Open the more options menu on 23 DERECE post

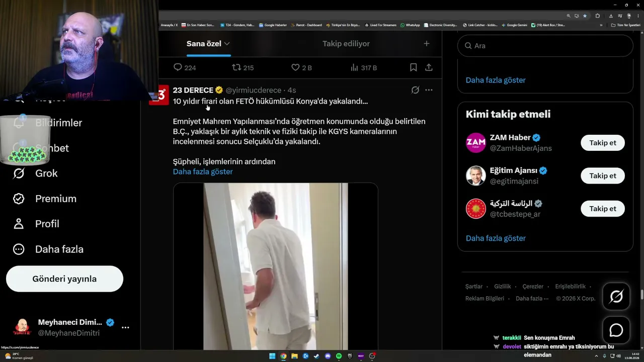(429, 90)
